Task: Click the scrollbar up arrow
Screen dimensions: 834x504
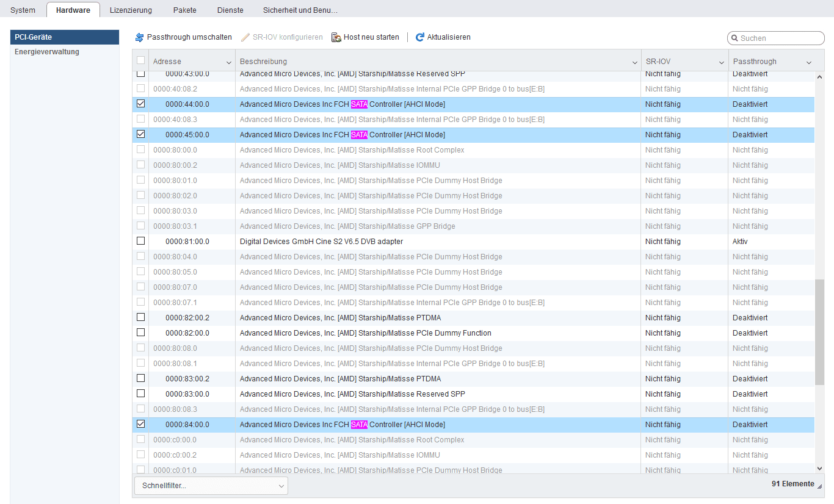Action: click(819, 77)
